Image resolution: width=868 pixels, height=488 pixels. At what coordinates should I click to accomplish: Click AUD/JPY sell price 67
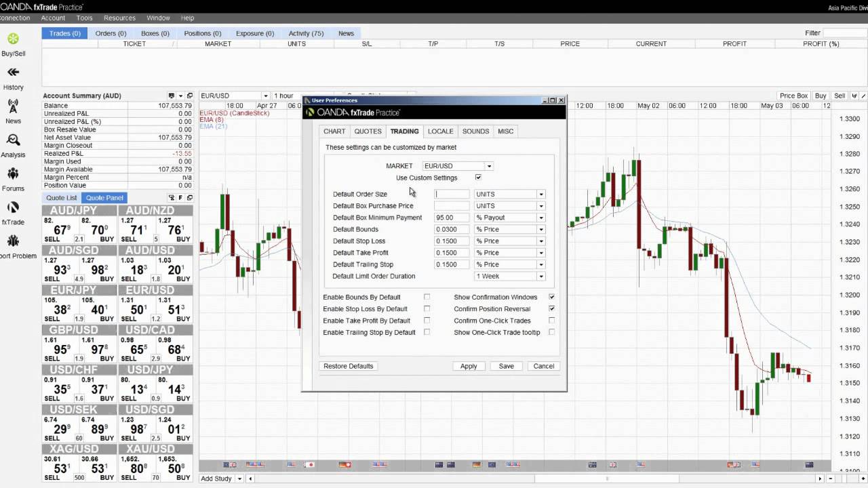click(x=61, y=230)
